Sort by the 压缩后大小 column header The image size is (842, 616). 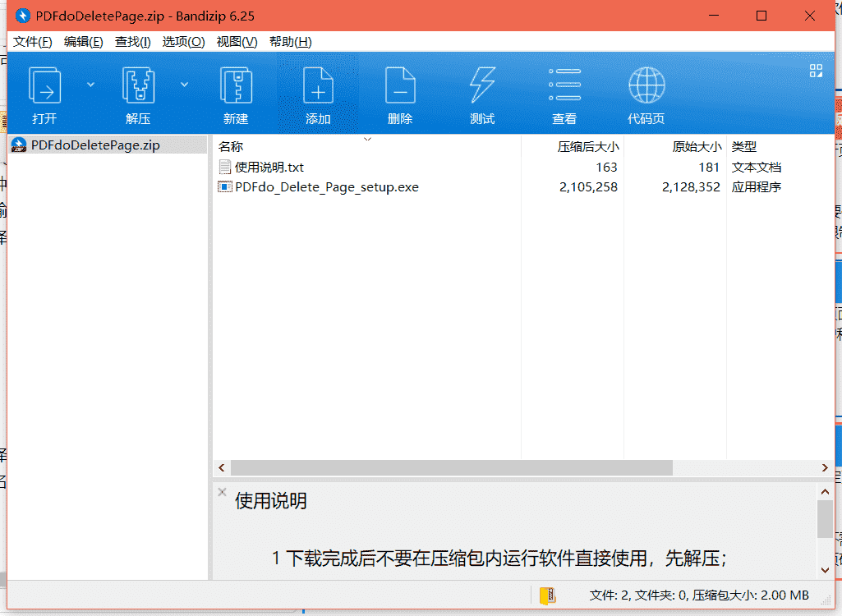(587, 147)
